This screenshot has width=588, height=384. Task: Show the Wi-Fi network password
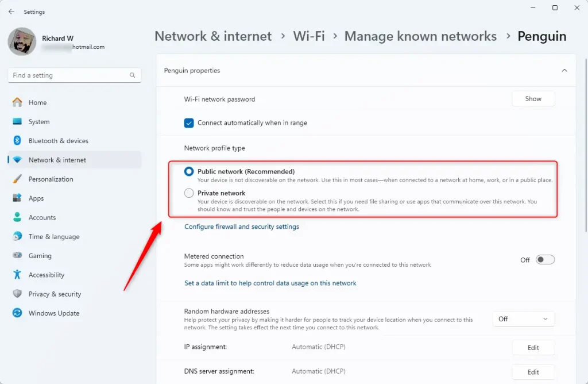[533, 99]
